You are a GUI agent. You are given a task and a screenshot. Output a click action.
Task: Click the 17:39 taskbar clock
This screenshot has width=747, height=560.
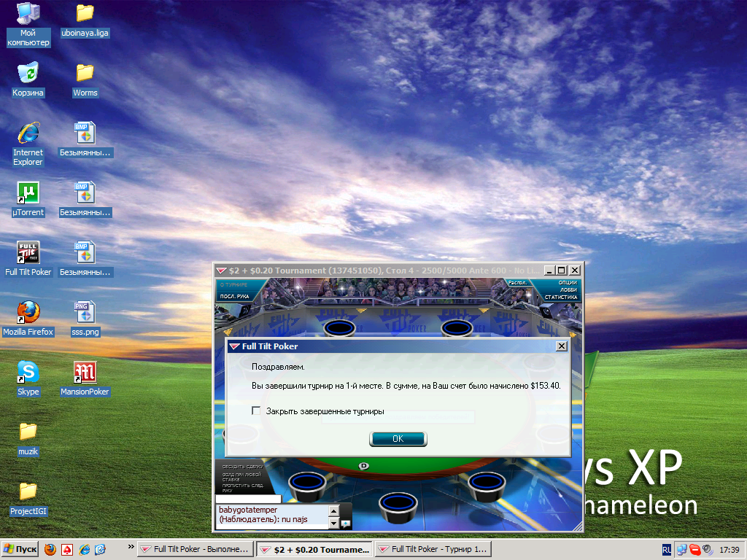point(729,550)
